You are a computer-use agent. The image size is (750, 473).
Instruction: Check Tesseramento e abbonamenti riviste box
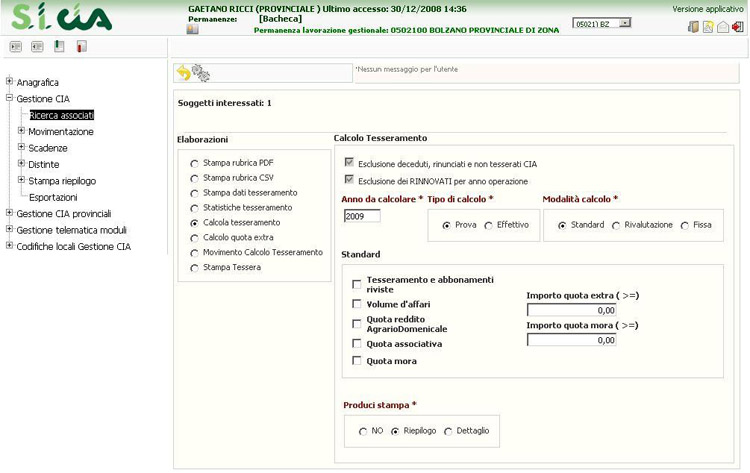coord(356,284)
